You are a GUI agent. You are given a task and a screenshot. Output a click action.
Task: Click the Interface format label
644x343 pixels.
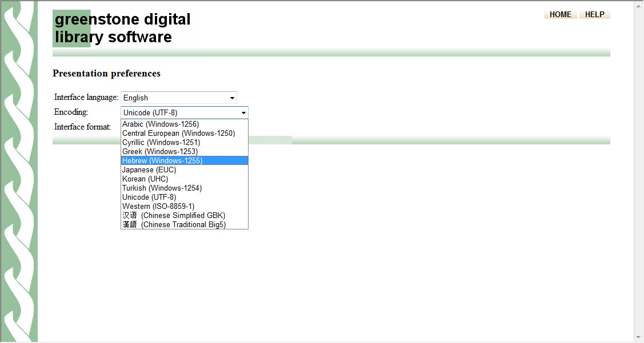[x=82, y=127]
